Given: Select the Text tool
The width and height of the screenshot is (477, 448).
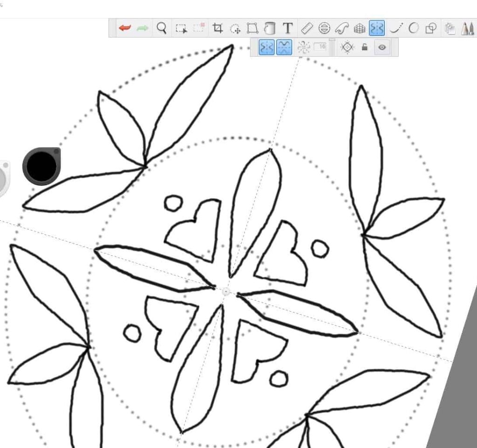Looking at the screenshot, I should [x=288, y=28].
